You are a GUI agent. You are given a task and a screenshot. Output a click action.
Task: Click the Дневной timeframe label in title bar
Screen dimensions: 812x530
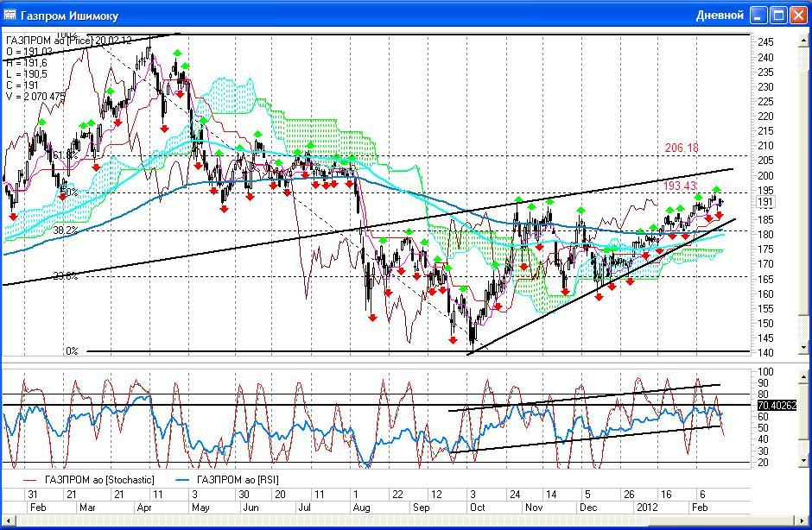coord(720,16)
